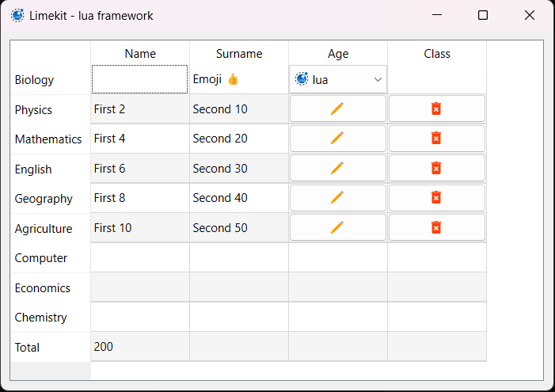Click the trash icon in Agriculture row
This screenshot has width=555, height=392.
[436, 228]
